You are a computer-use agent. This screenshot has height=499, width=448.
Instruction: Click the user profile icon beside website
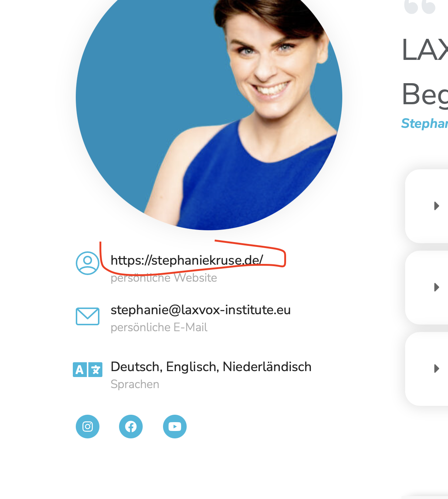point(88,263)
